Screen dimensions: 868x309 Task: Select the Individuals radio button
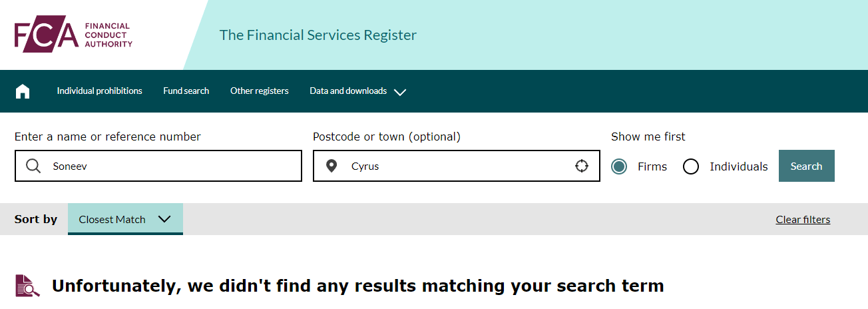691,166
